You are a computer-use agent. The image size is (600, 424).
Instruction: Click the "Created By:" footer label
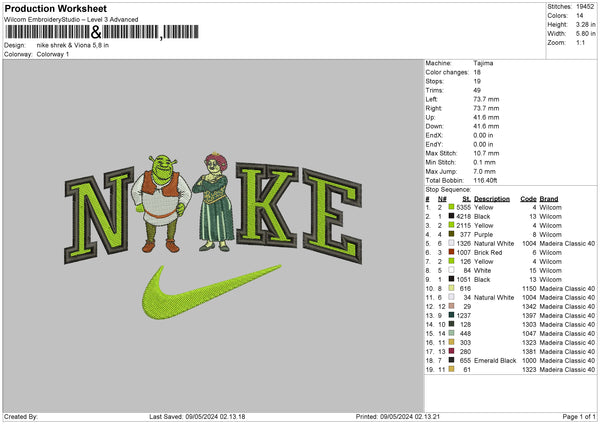pyautogui.click(x=21, y=416)
